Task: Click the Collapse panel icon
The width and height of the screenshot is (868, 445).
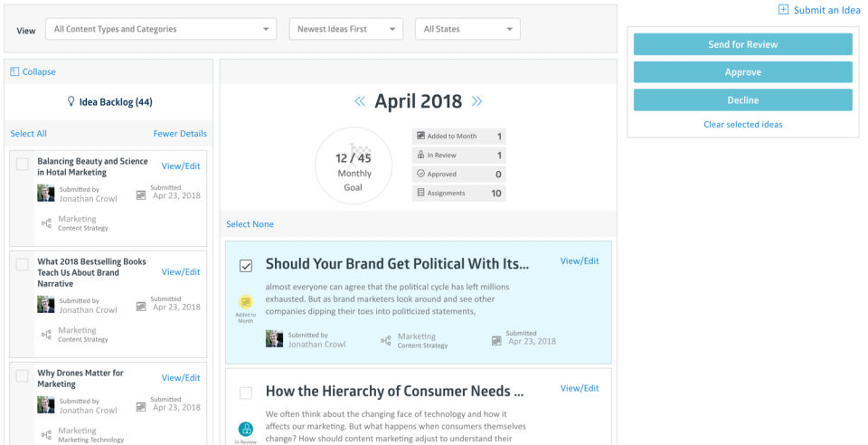Action: (x=14, y=71)
